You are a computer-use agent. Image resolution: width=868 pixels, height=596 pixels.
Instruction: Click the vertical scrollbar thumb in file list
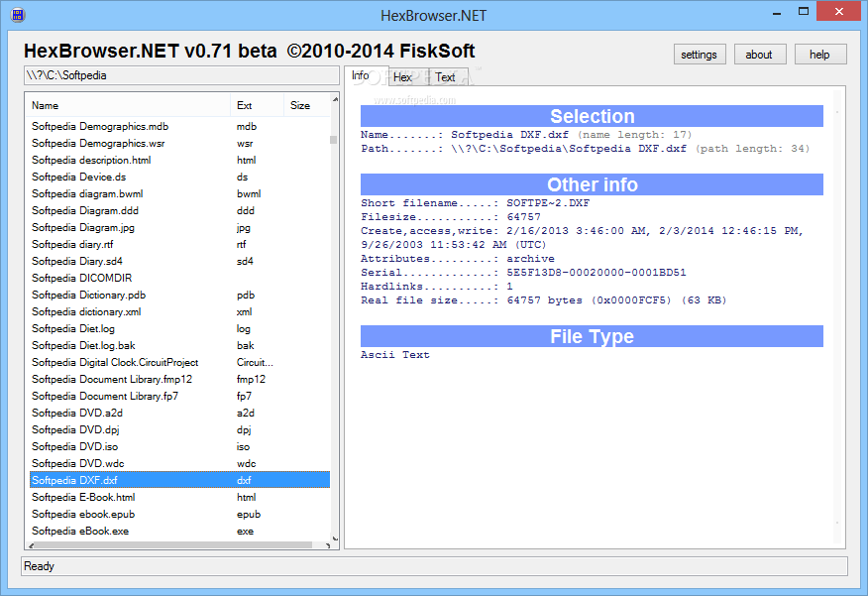click(x=333, y=140)
